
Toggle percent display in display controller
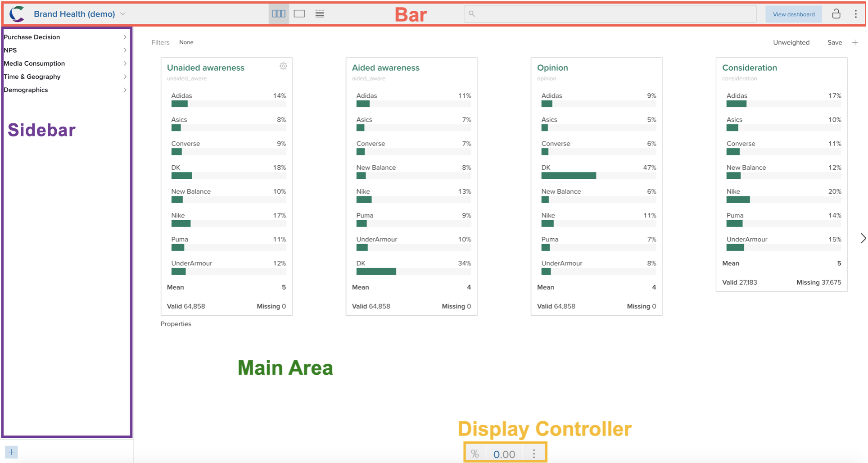[x=475, y=454]
